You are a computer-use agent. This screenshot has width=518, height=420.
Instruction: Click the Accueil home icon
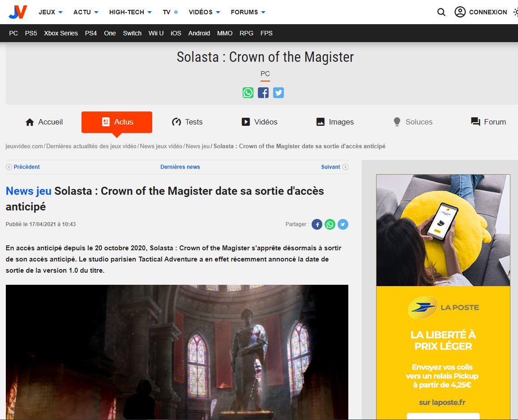click(x=30, y=122)
